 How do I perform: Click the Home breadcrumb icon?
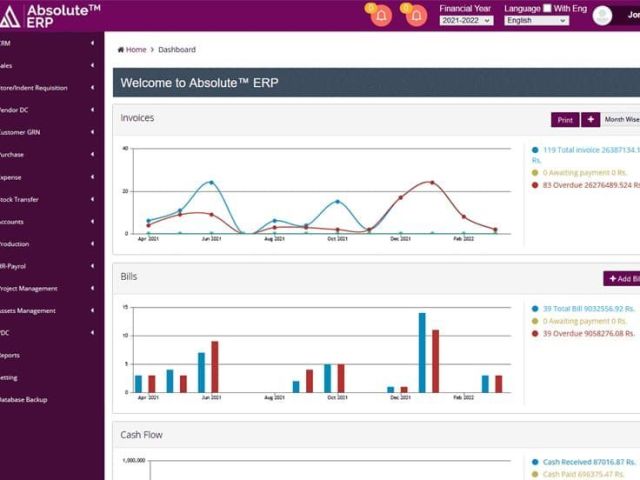point(120,49)
